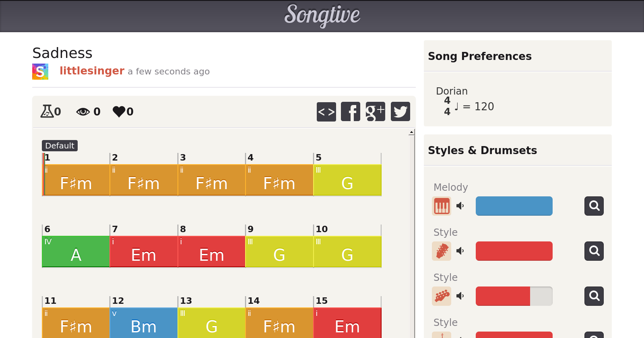Like the song with heart icon

119,111
